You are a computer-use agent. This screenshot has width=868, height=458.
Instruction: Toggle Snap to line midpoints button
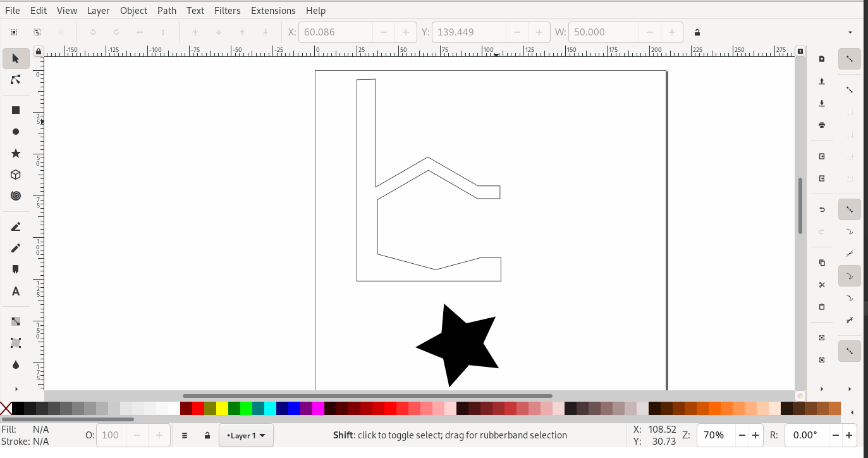850,320
